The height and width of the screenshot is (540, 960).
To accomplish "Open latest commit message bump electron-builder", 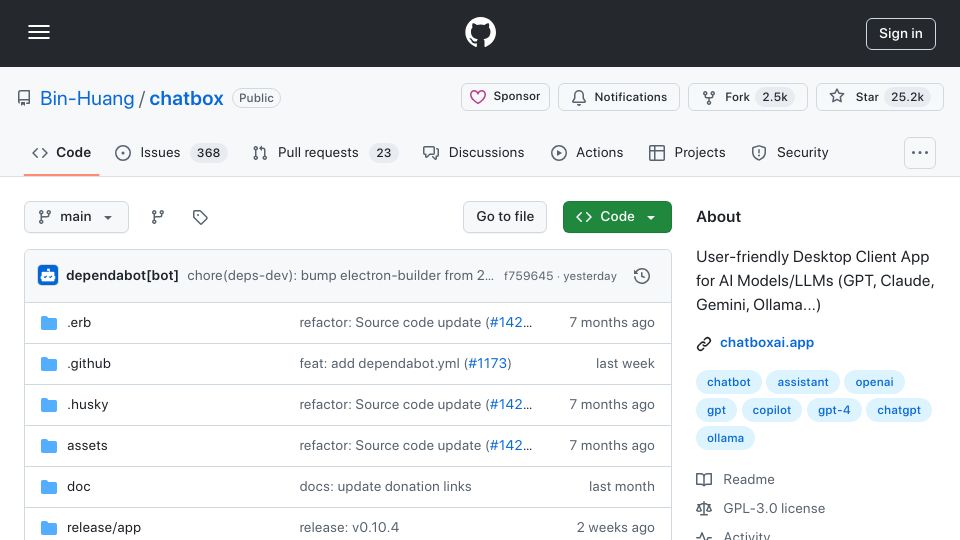I will pos(340,276).
